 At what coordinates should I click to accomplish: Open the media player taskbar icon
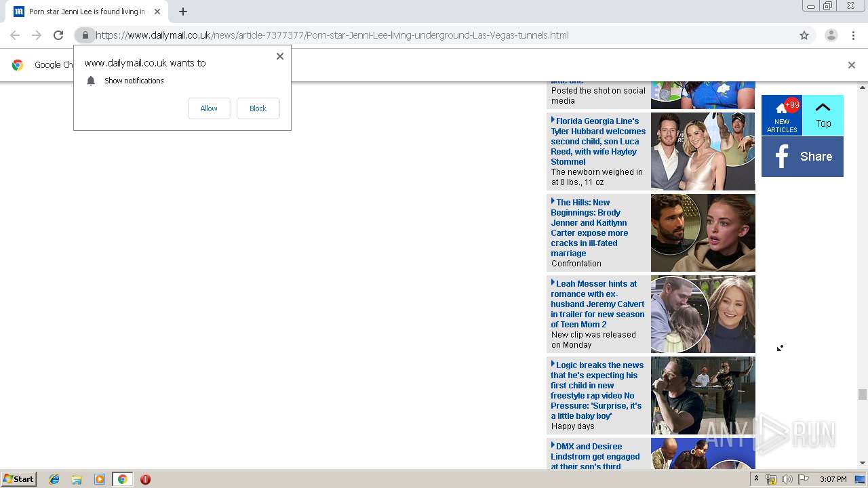pyautogui.click(x=100, y=479)
